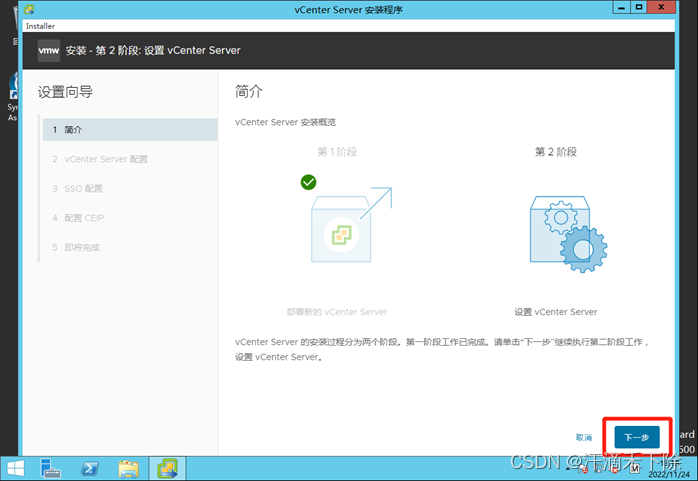Click the taskbar date 2022/11/24
The image size is (698, 481).
coord(669,474)
